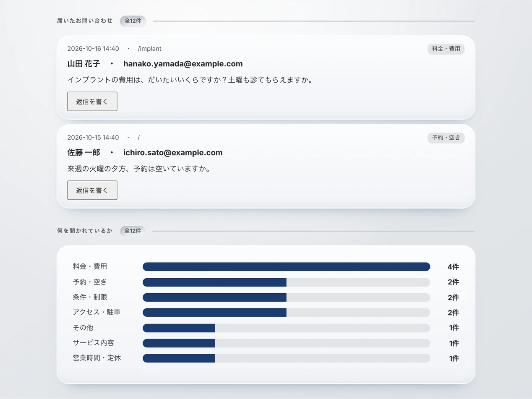Click the インプラントの費用 message text
The image size is (532, 399).
tap(190, 80)
